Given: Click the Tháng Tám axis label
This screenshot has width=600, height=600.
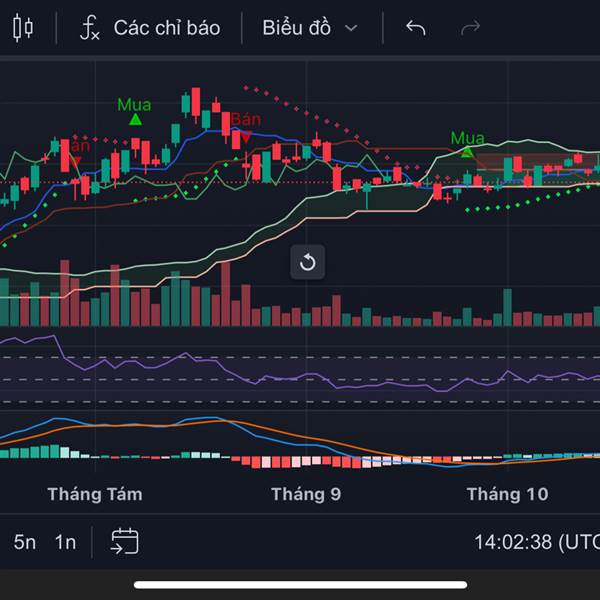Looking at the screenshot, I should 95,494.
